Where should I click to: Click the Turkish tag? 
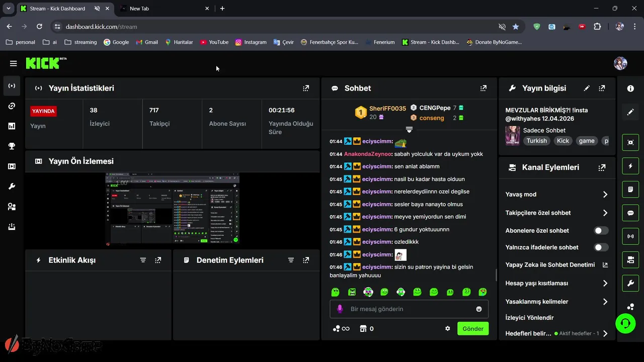pos(536,141)
